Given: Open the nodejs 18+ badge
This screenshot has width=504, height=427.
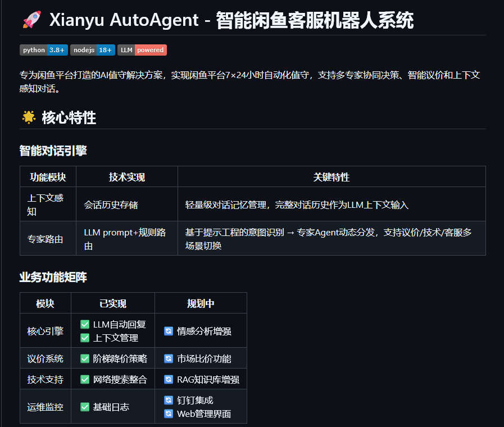Looking at the screenshot, I should coord(93,50).
